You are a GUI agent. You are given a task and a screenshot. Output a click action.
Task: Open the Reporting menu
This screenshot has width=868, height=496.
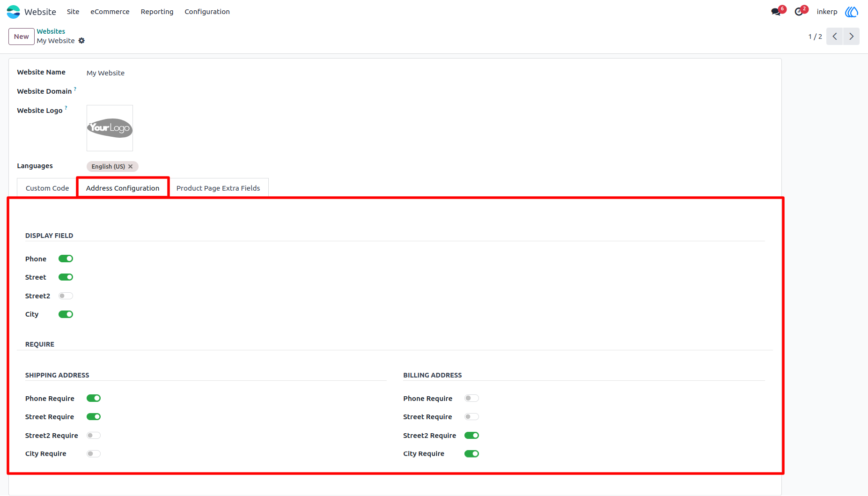click(157, 12)
